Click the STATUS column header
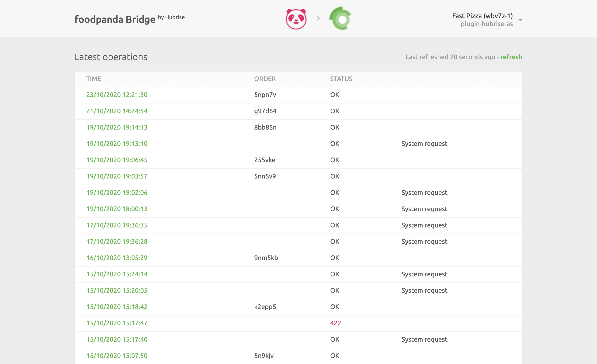The height and width of the screenshot is (364, 597). pyautogui.click(x=341, y=79)
